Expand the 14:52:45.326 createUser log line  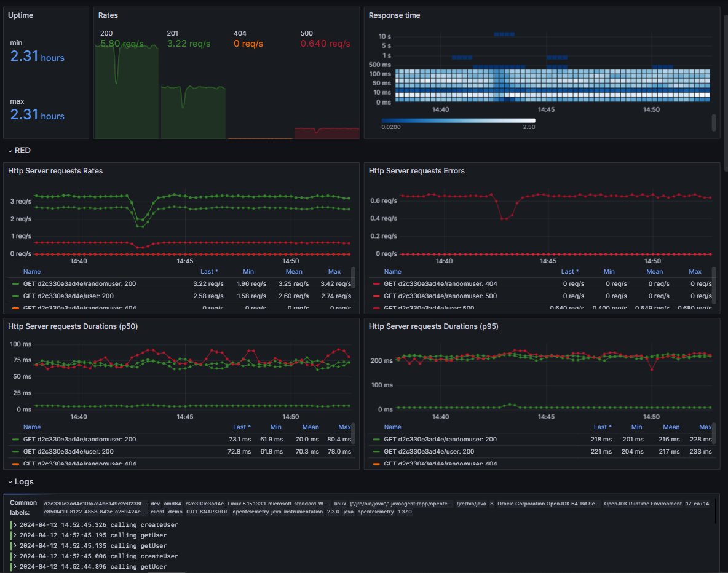[x=15, y=524]
